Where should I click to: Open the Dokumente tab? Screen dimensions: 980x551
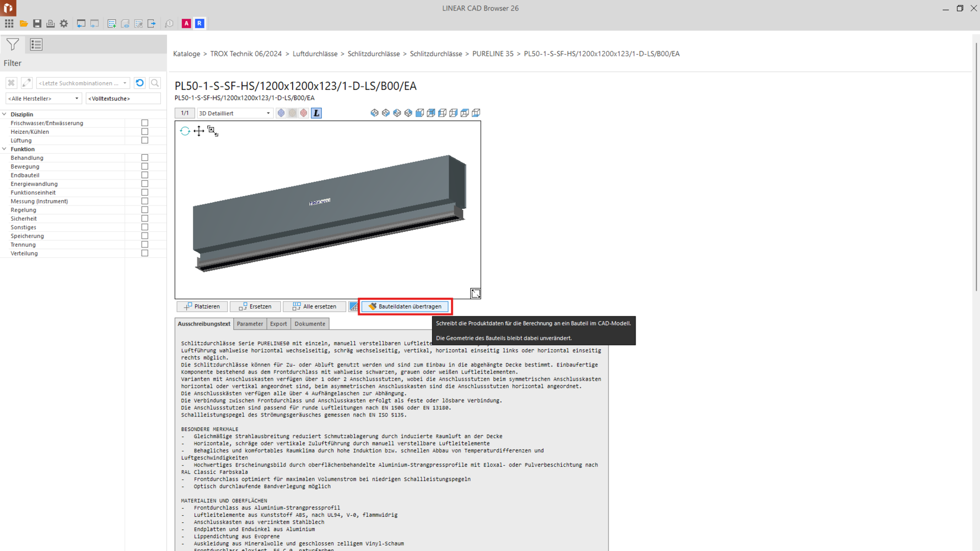(x=309, y=324)
